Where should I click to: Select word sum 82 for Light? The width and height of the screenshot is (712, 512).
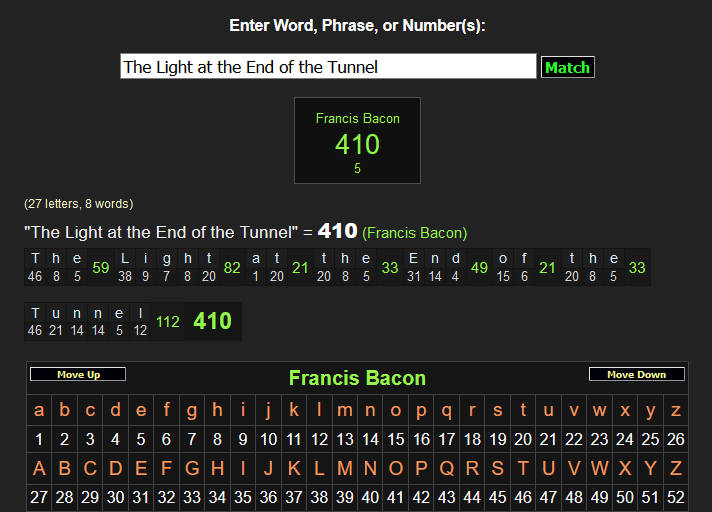pyautogui.click(x=232, y=267)
